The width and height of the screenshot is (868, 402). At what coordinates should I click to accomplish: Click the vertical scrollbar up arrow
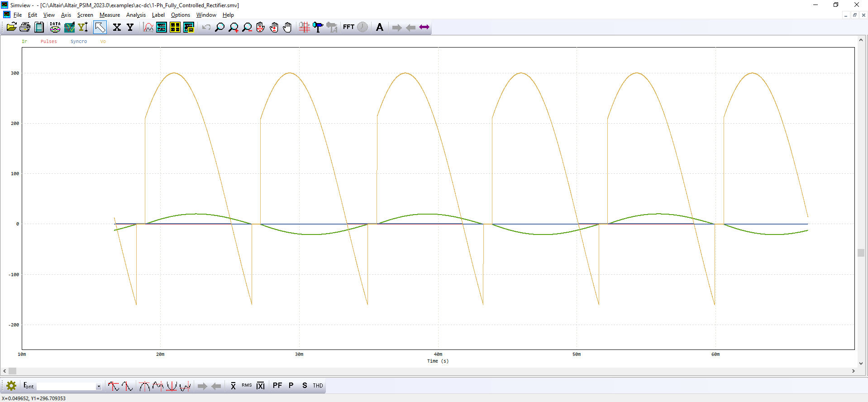tap(861, 40)
